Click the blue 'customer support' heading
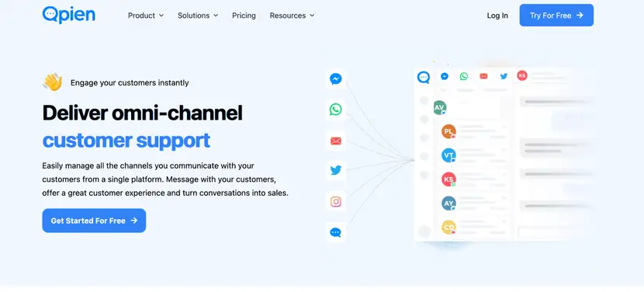Screen dimensions: 644x292 126,141
